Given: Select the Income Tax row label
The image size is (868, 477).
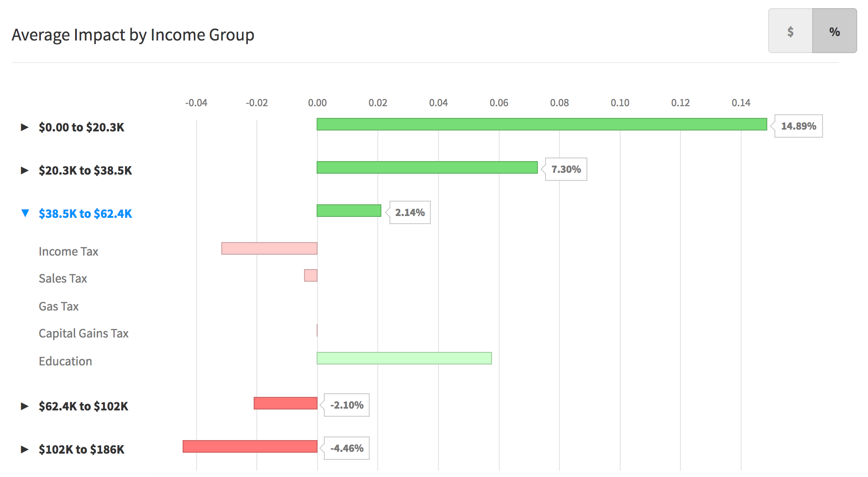Looking at the screenshot, I should point(68,252).
